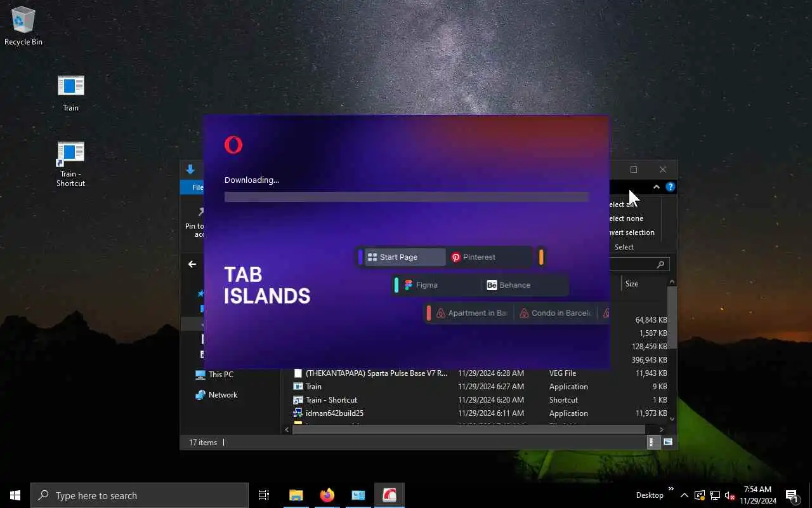This screenshot has width=812, height=508.
Task: Open the Windows Start menu
Action: pyautogui.click(x=15, y=495)
